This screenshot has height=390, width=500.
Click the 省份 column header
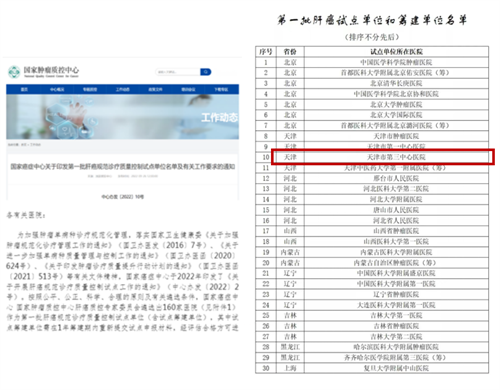pos(290,52)
